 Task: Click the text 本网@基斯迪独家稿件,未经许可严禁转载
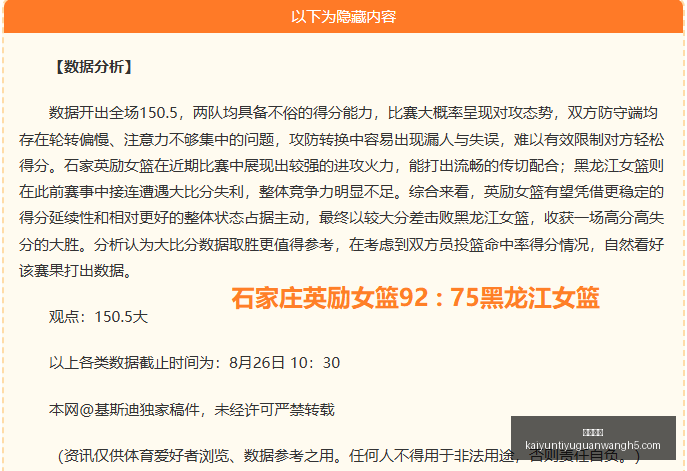tap(191, 410)
